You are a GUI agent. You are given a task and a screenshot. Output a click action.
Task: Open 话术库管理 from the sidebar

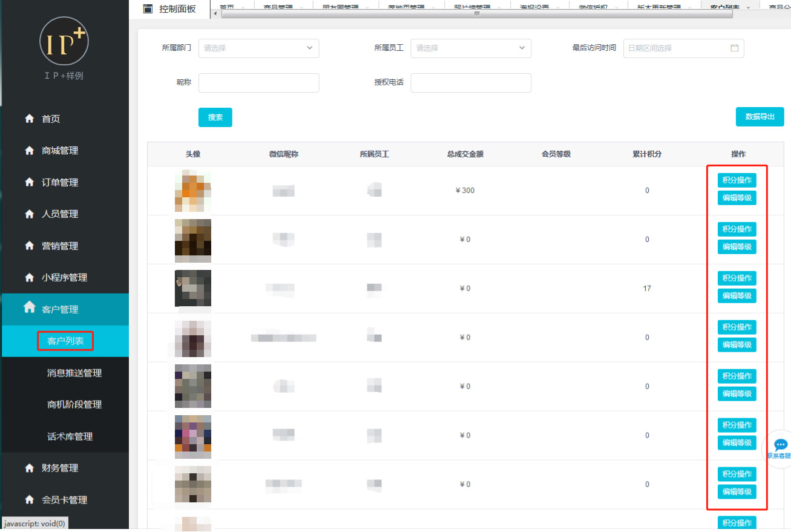tap(70, 436)
